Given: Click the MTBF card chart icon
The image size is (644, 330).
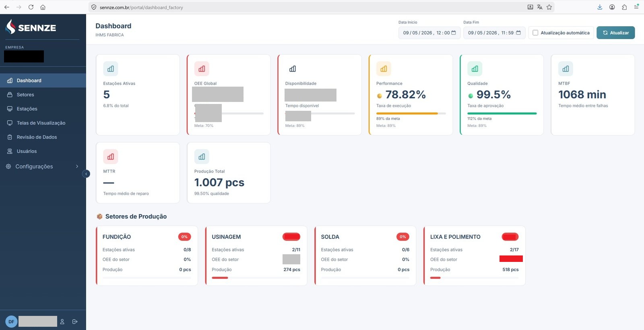Looking at the screenshot, I should pyautogui.click(x=566, y=69).
